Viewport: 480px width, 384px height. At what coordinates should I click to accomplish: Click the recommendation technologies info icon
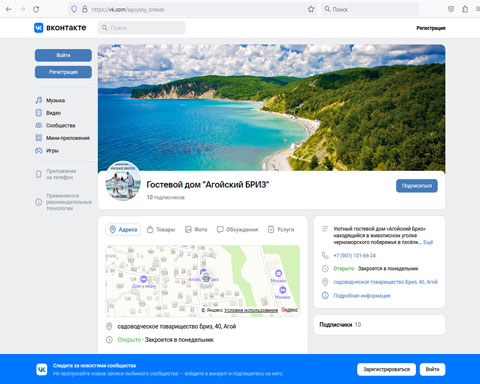[x=39, y=202]
